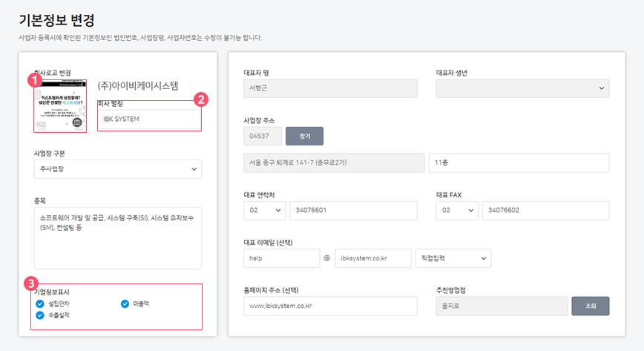Image resolution: width=644 pixels, height=351 pixels.
Task: Open the 대표자 생년 dropdown
Action: tap(522, 88)
